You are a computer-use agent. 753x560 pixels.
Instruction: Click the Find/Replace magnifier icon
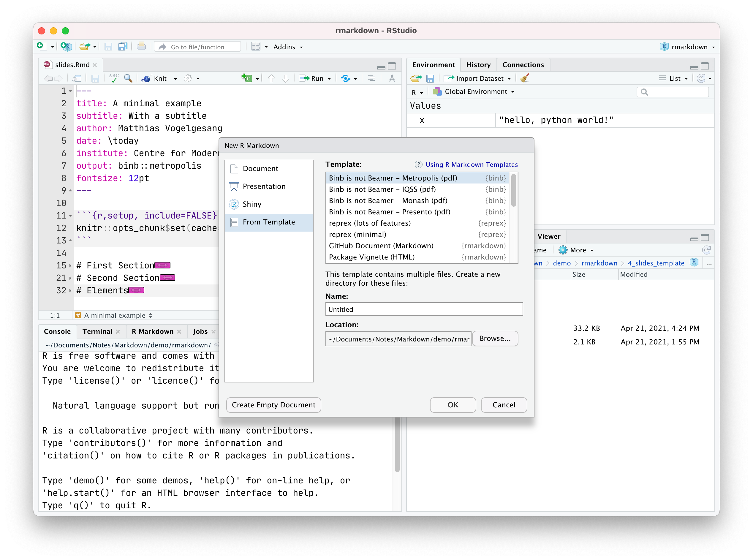pyautogui.click(x=128, y=78)
